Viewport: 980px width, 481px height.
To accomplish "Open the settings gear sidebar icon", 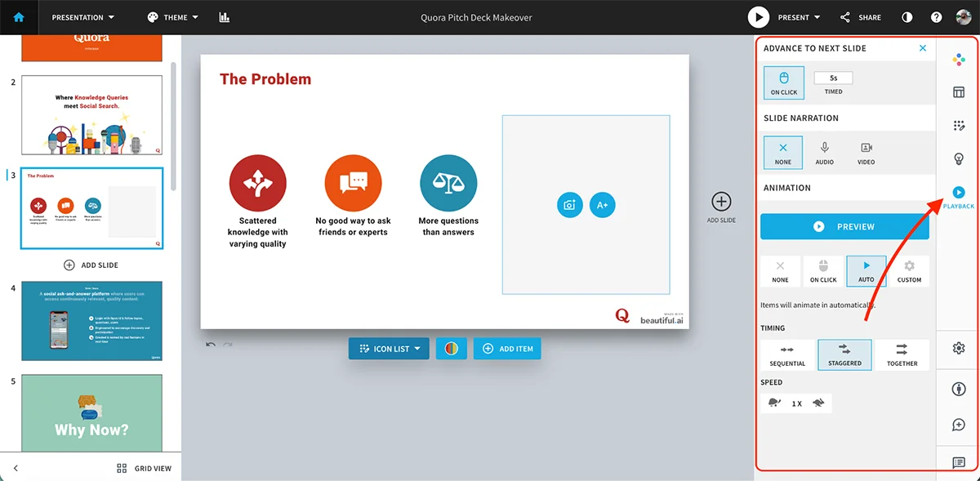I will (959, 348).
